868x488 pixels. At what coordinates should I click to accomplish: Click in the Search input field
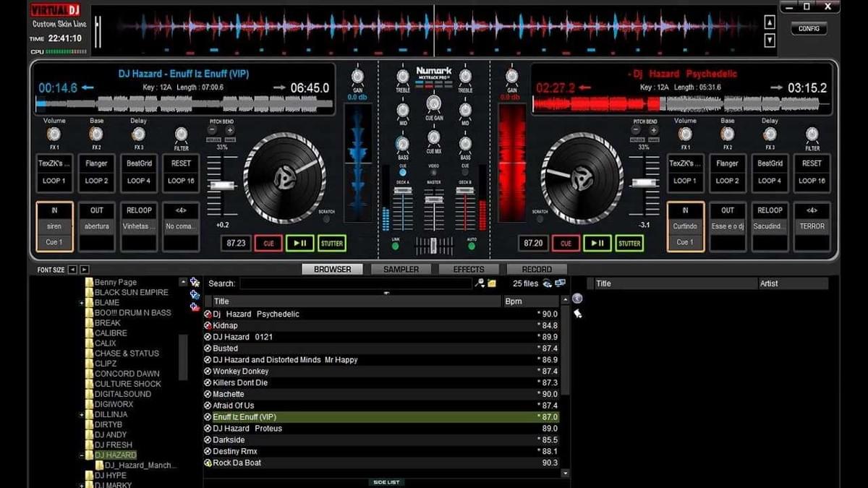(x=354, y=283)
